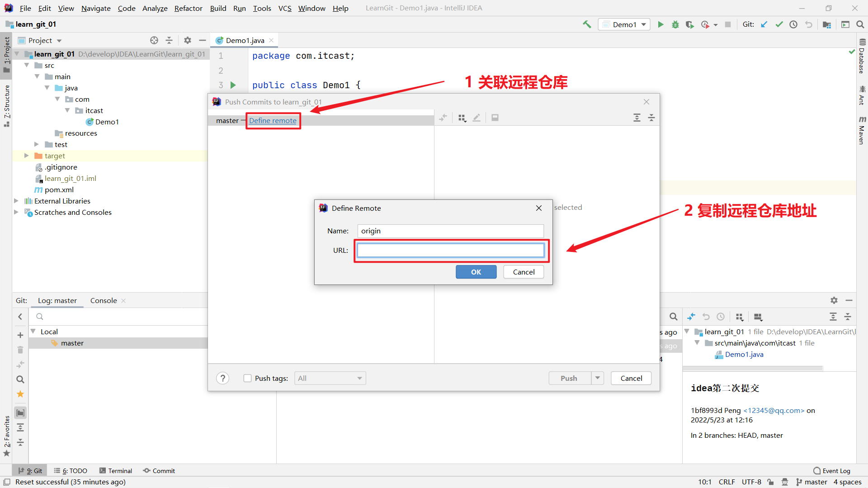The image size is (868, 488).
Task: Click the Git update project arrow
Action: [x=764, y=24]
